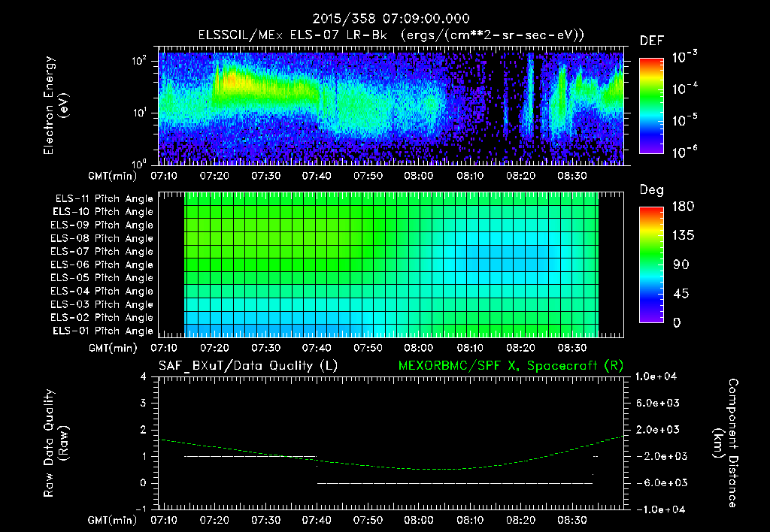The width and height of the screenshot is (770, 532).
Task: Click the 10^-5 label on DEF scale
Action: click(x=684, y=119)
